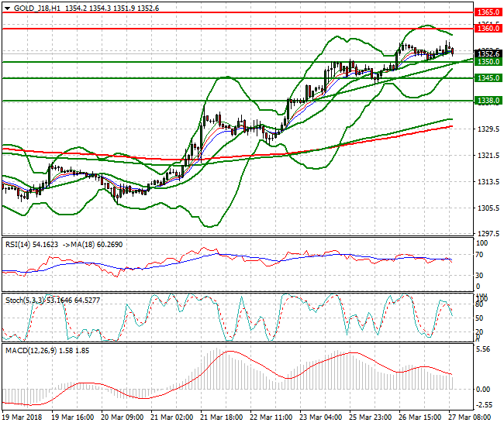Viewport: 504px width, 426px height.
Task: Click the 26 Mar 15:00 time axis label
Action: pyautogui.click(x=420, y=417)
